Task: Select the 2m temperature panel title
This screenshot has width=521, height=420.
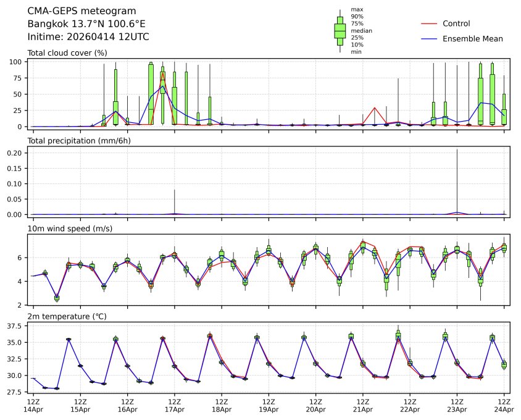Action: 67,317
